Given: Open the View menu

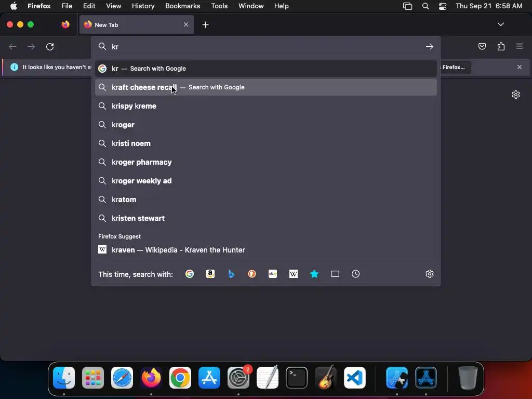Looking at the screenshot, I should coord(113,6).
